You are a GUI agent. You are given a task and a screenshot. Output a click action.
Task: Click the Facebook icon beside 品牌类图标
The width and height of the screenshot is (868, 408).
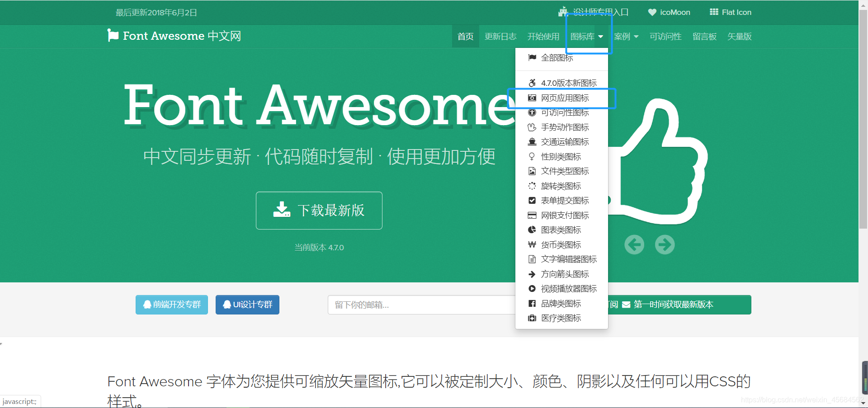point(532,303)
